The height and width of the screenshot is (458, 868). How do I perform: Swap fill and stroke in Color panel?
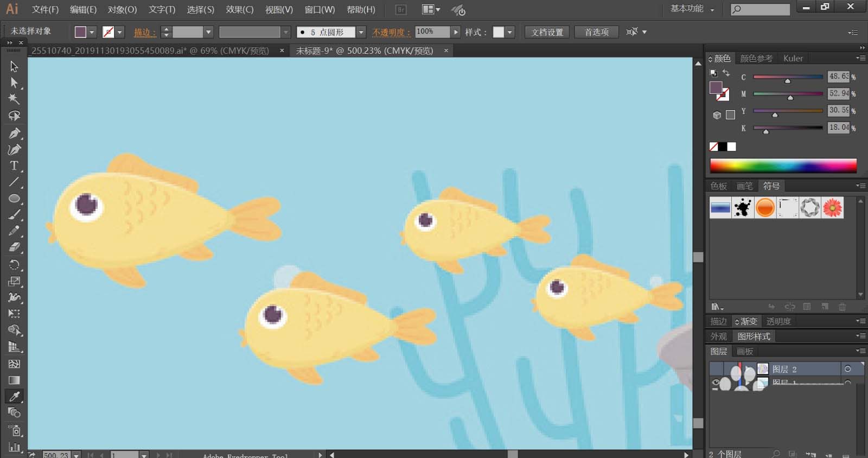coord(726,73)
